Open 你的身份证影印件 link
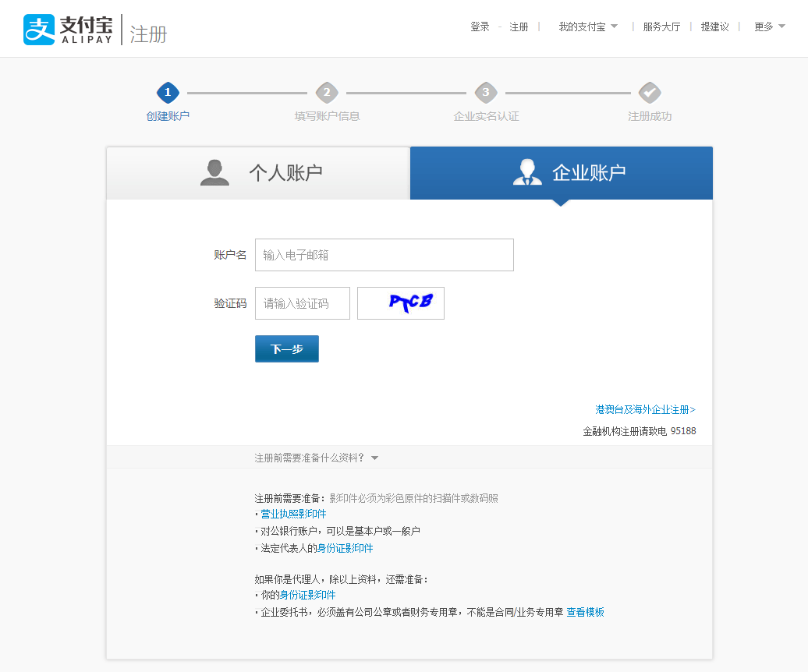This screenshot has height=672, width=808. coord(307,595)
